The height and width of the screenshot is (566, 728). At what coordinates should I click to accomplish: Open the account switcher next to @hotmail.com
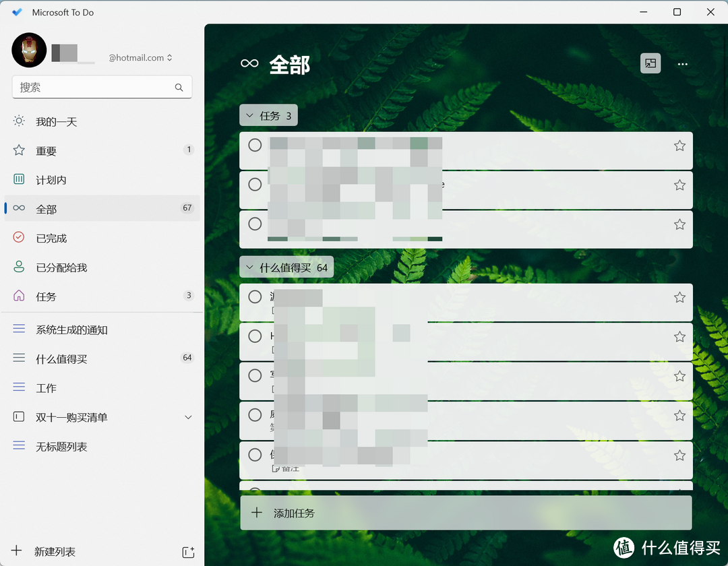(169, 57)
